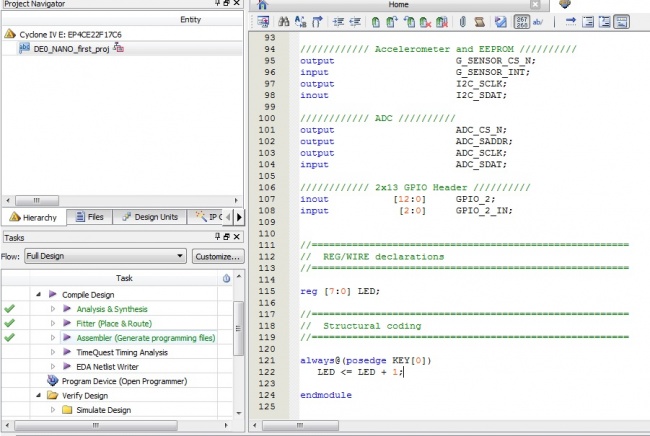
Task: Analyze current file checkmark icon
Action: point(500,22)
